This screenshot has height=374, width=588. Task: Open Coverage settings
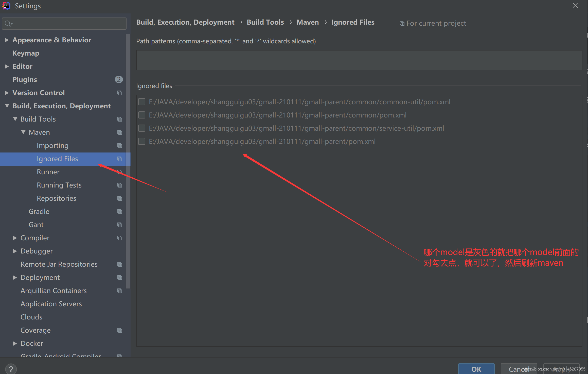tap(35, 330)
